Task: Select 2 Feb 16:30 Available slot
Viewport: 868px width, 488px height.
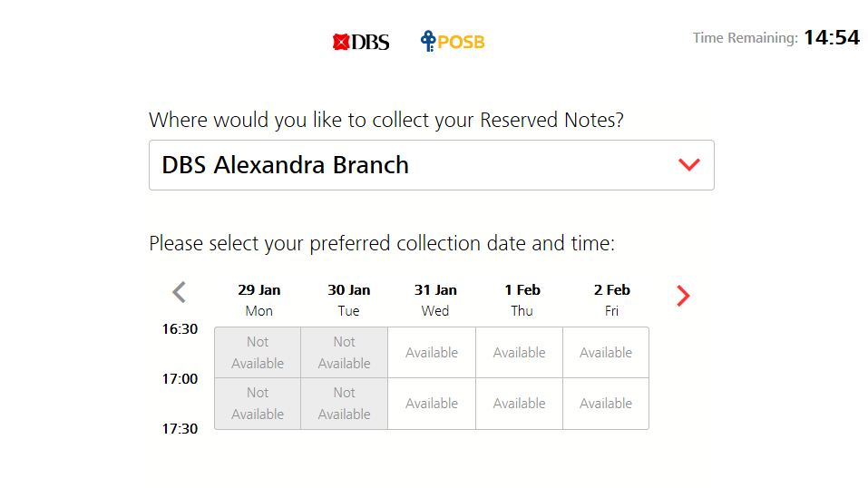Action: (606, 352)
